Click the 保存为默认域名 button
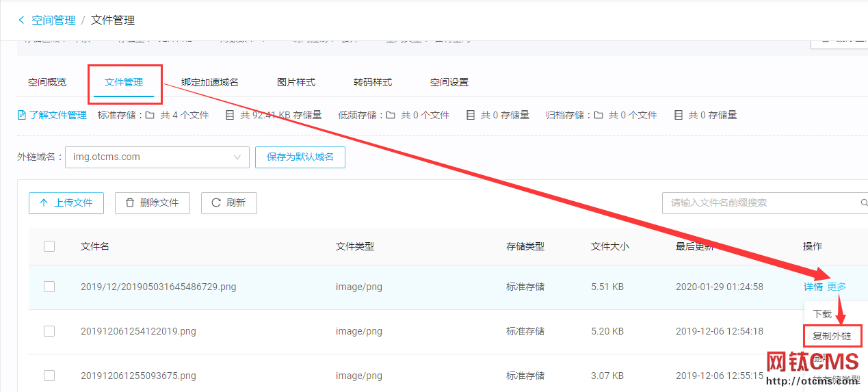This screenshot has height=392, width=868. 300,157
